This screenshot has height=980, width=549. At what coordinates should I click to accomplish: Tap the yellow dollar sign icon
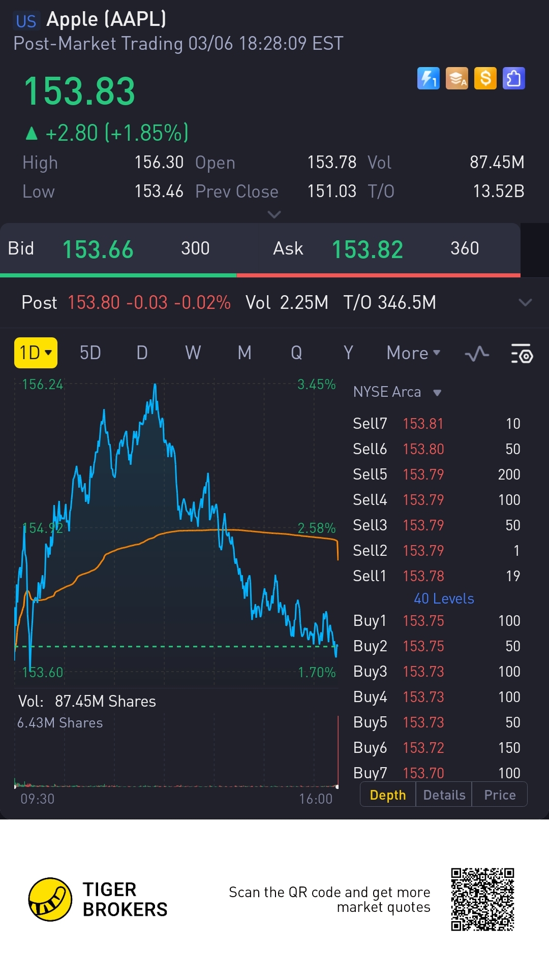485,78
